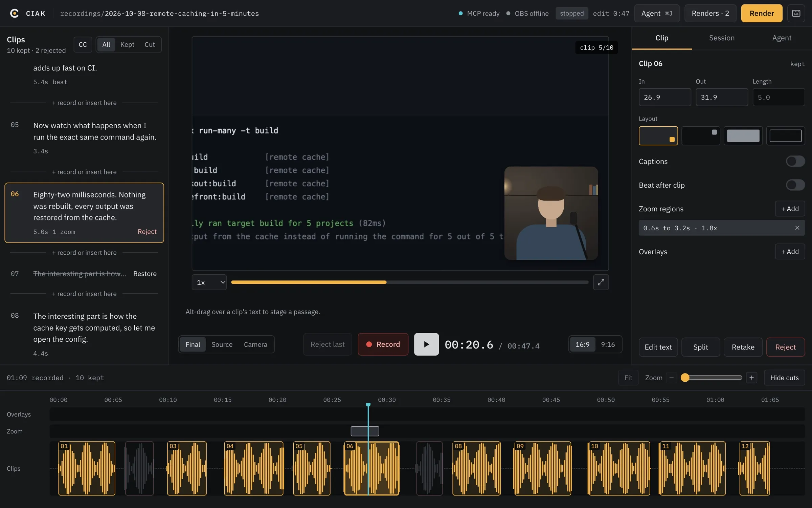Select clip 09 on the timeline
812x508 pixels.
pos(543,468)
